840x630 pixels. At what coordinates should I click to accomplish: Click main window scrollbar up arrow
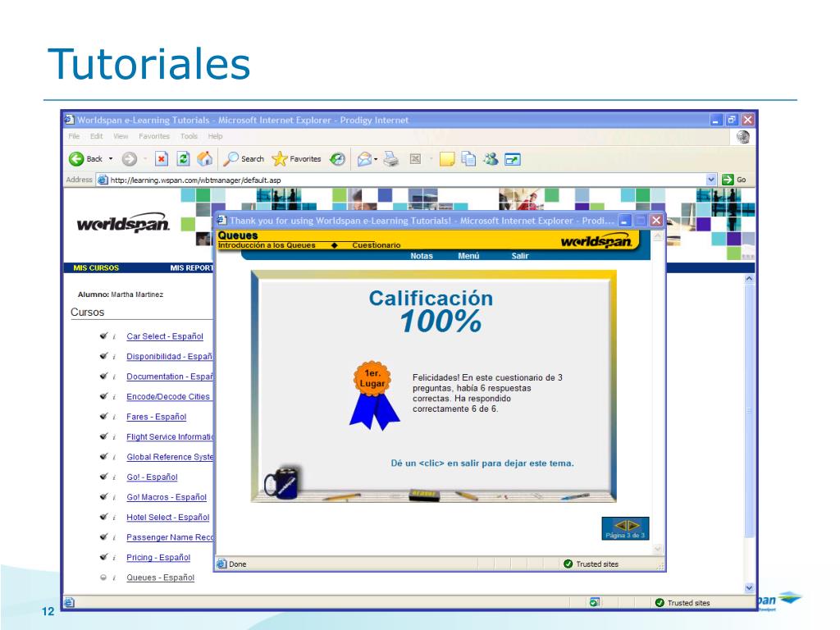point(749,279)
